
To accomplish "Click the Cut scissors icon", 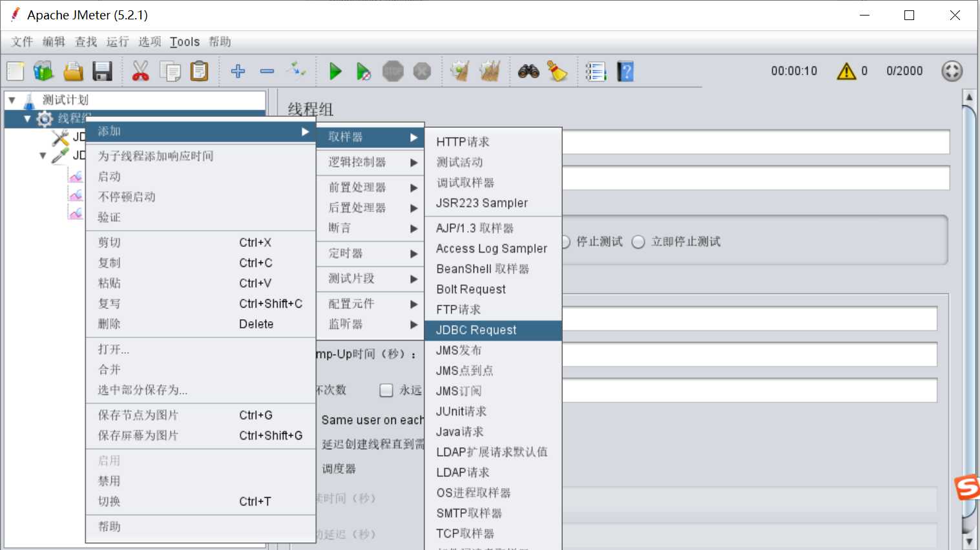I will pyautogui.click(x=140, y=71).
